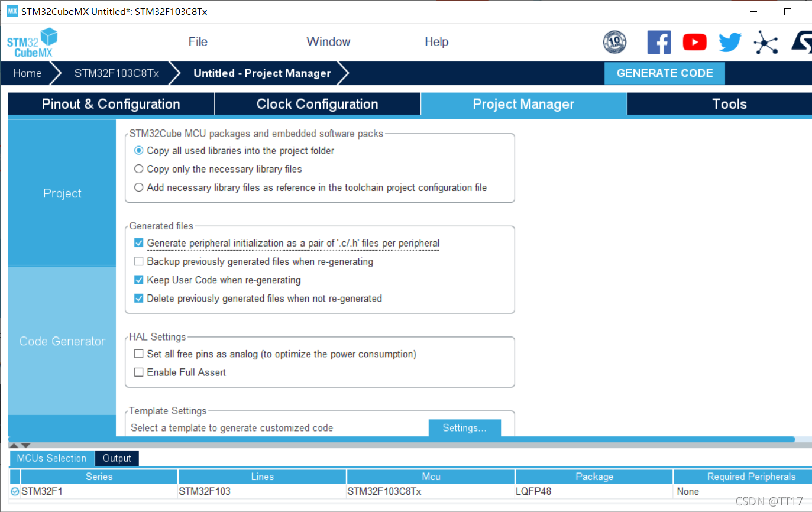Viewport: 812px width, 512px height.
Task: Toggle Delete previously generated files checkbox
Action: (x=139, y=299)
